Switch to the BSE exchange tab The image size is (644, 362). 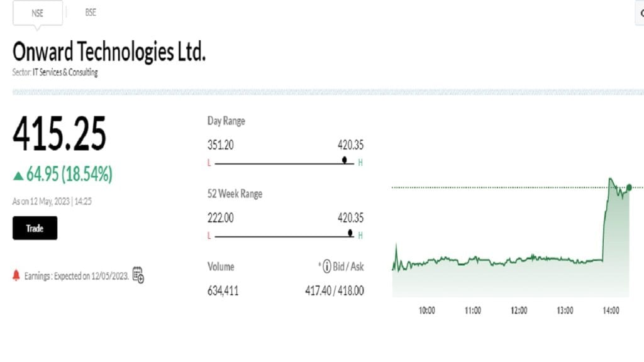[91, 13]
